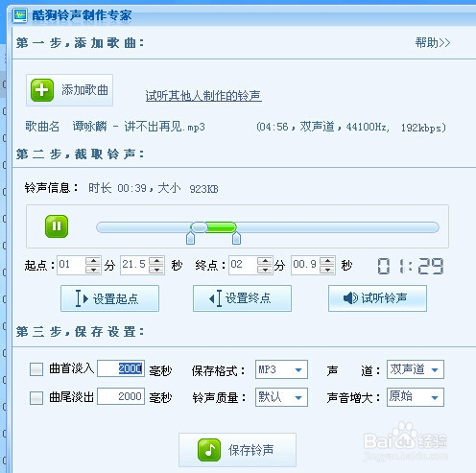Click the 起点 seconds field showing 21.5
This screenshot has width=476, height=473.
(134, 265)
